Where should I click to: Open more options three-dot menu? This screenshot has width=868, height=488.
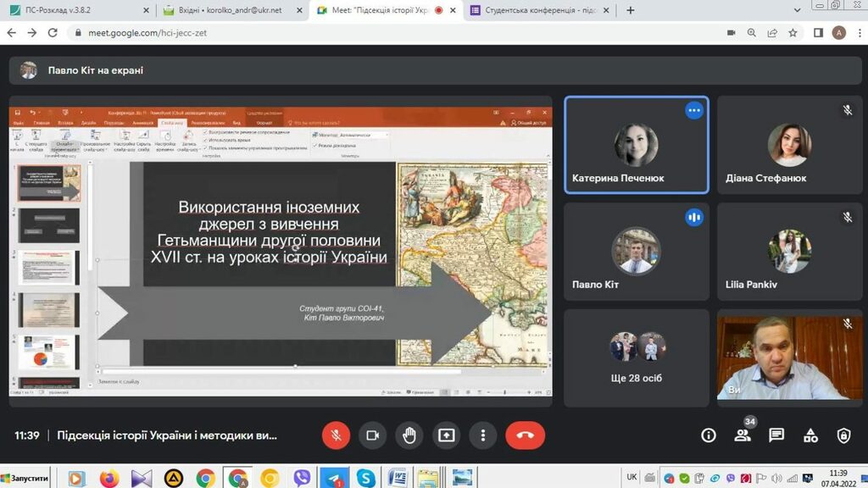[483, 435]
